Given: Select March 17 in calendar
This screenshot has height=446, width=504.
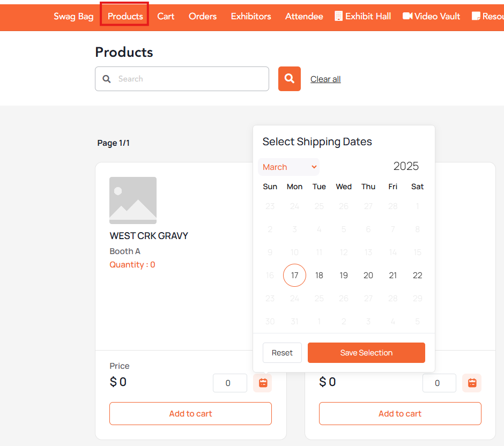Looking at the screenshot, I should coord(294,275).
